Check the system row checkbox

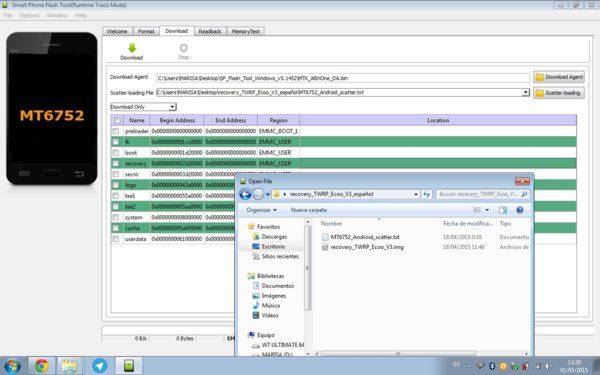pyautogui.click(x=116, y=217)
